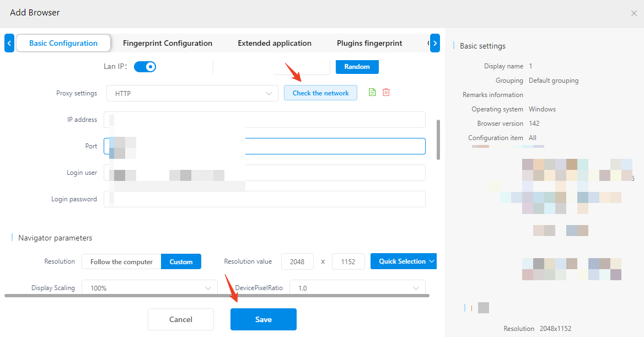Click the Cancel button
The height and width of the screenshot is (337, 644).
click(x=181, y=319)
